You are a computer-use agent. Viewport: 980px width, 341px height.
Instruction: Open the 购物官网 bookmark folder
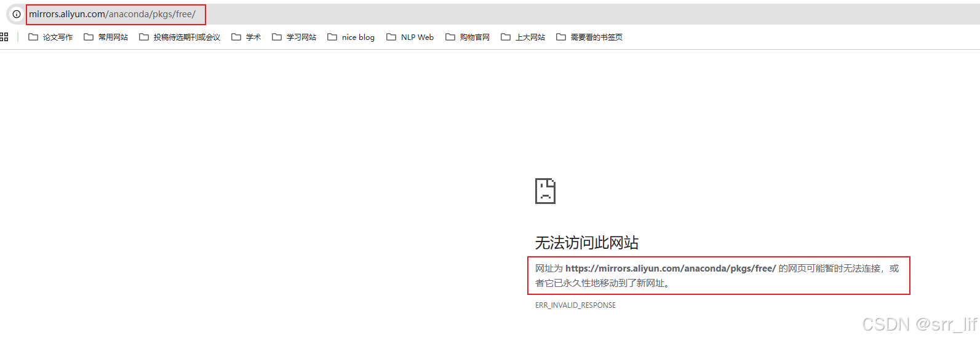(x=468, y=37)
